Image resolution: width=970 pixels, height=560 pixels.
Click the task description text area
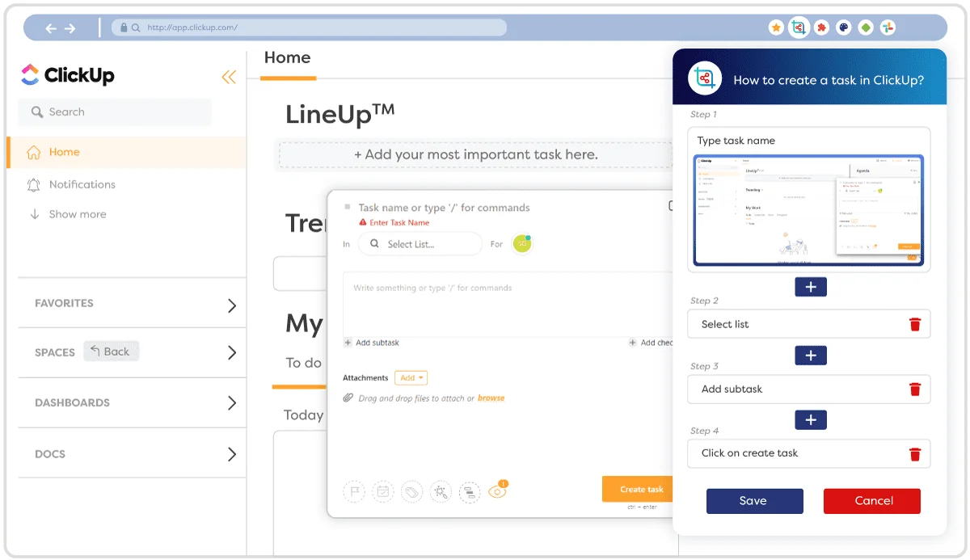pos(508,304)
